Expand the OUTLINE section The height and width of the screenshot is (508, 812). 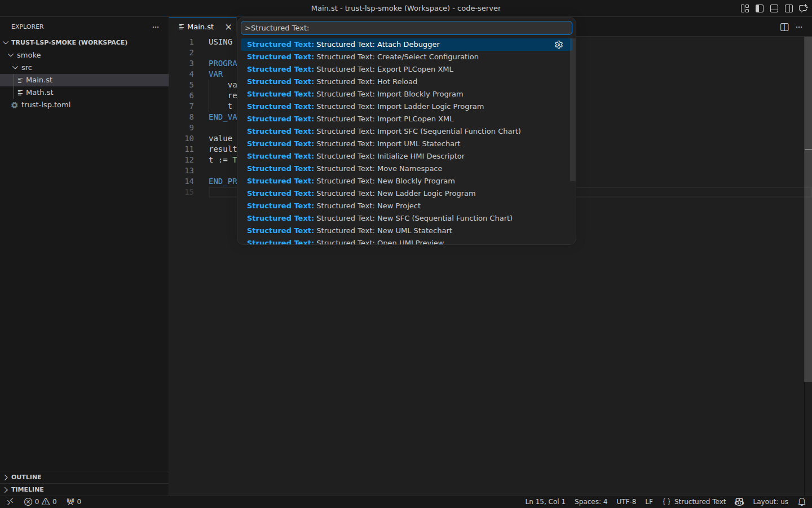[26, 477]
